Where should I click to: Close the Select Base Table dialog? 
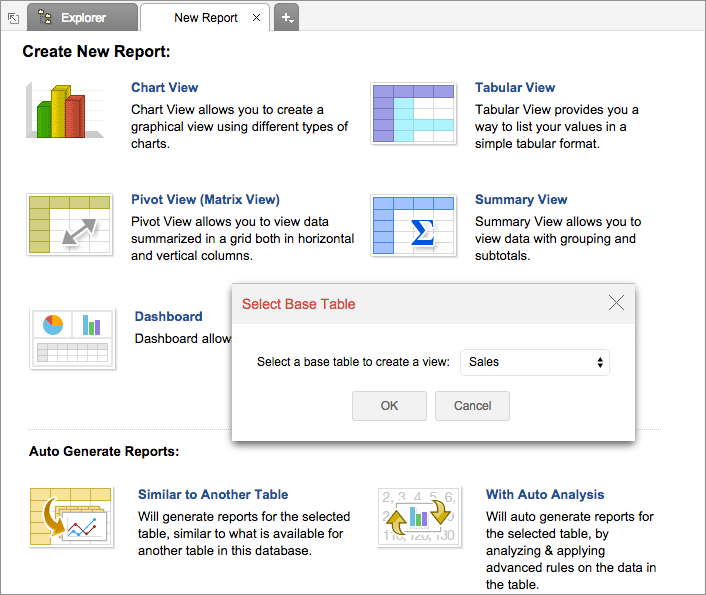616,303
